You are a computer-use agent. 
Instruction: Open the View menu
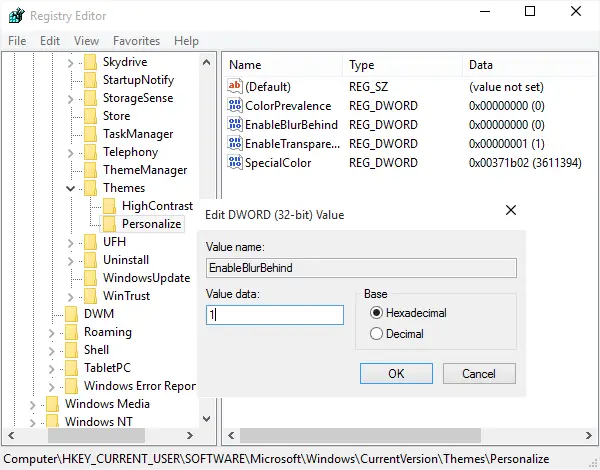pos(86,41)
